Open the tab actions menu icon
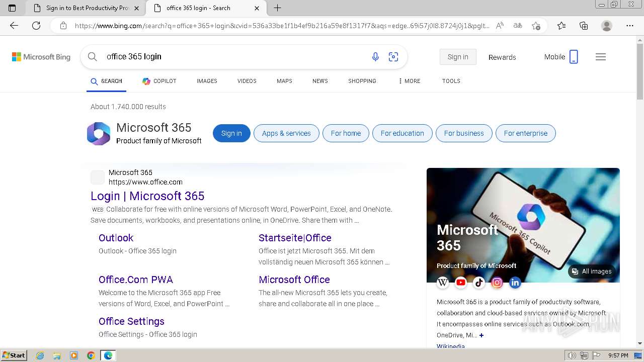 pyautogui.click(x=12, y=8)
